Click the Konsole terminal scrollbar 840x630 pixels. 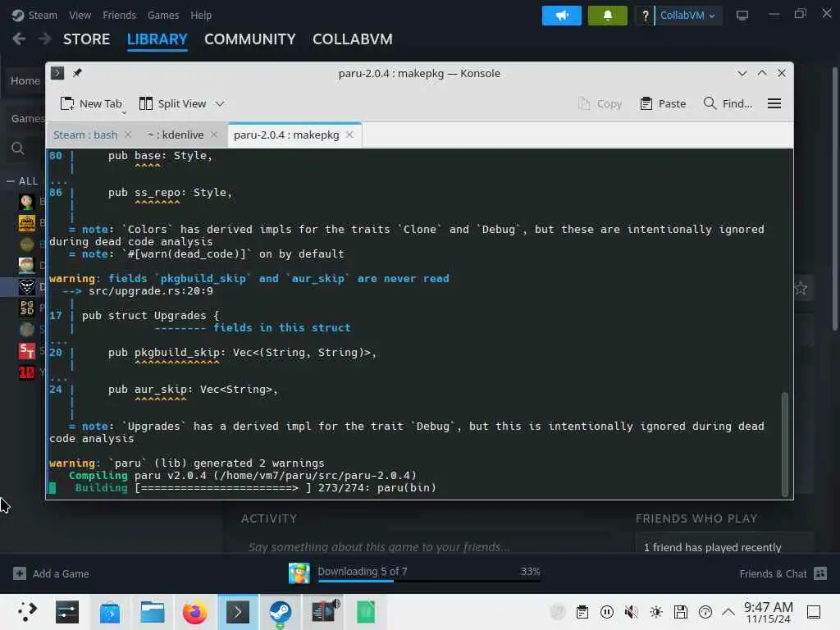(785, 444)
